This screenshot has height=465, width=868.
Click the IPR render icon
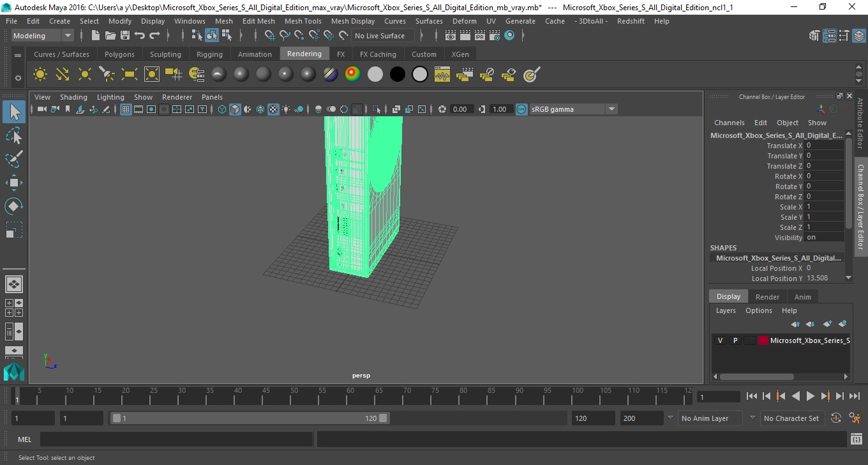point(481,36)
